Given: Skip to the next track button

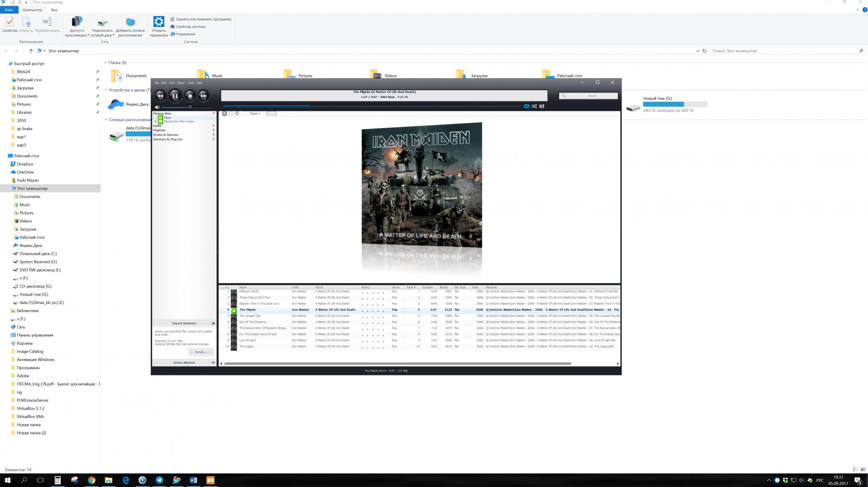Looking at the screenshot, I should [x=204, y=96].
